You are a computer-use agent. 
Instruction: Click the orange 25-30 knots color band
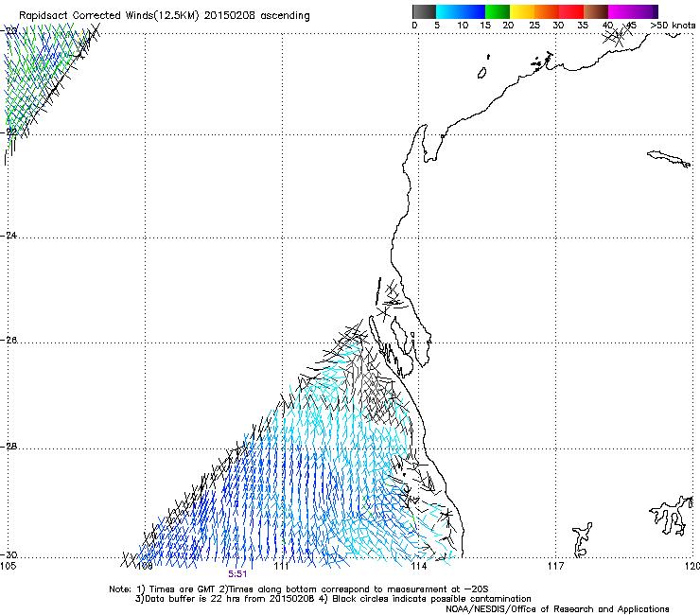click(x=547, y=11)
